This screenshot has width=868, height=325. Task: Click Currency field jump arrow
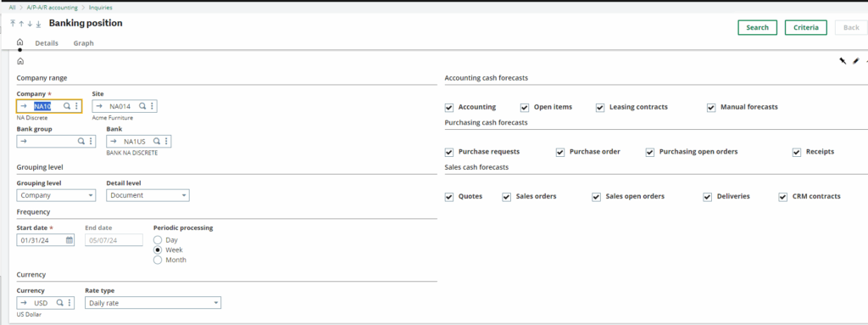(x=24, y=303)
